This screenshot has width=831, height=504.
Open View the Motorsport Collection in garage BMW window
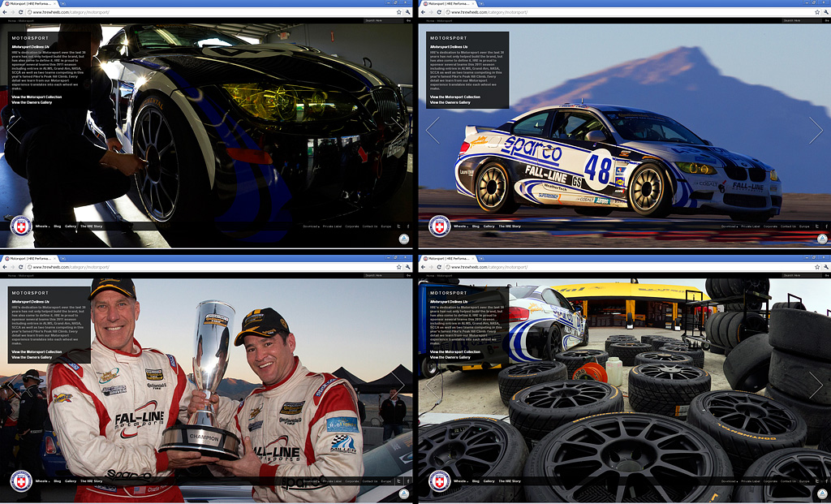(x=37, y=97)
